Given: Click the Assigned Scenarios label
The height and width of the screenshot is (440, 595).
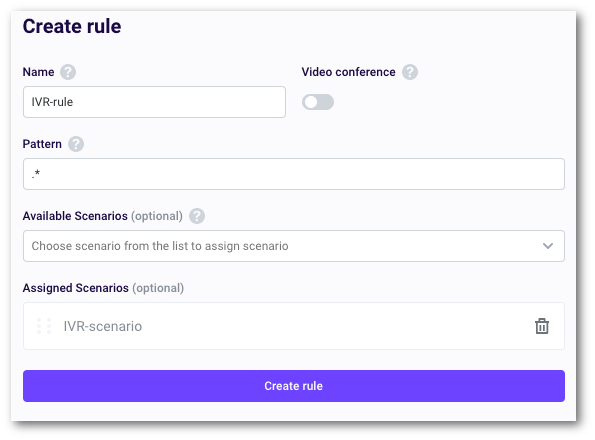Looking at the screenshot, I should point(76,288).
